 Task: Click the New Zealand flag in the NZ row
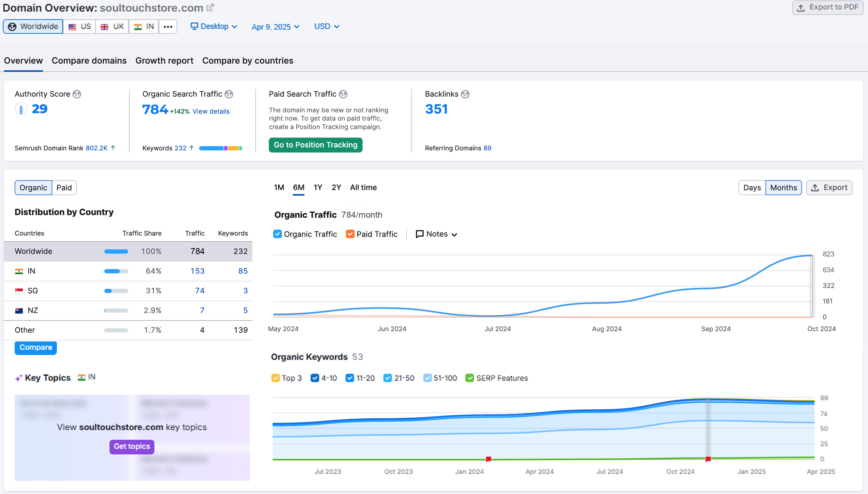click(19, 310)
